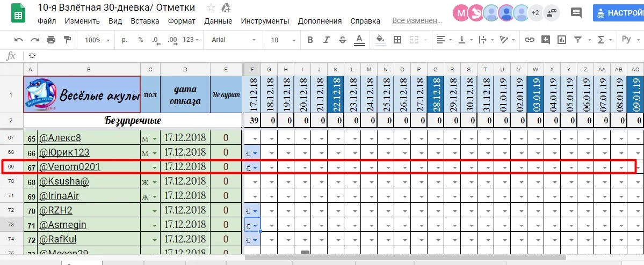Open the Файл menu
Screen dimensions: 644x265
coord(47,21)
